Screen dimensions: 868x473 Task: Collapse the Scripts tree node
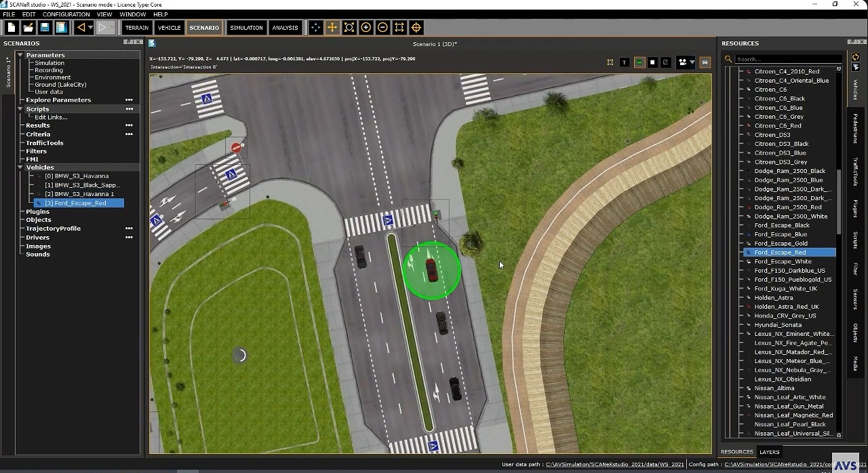tap(20, 109)
